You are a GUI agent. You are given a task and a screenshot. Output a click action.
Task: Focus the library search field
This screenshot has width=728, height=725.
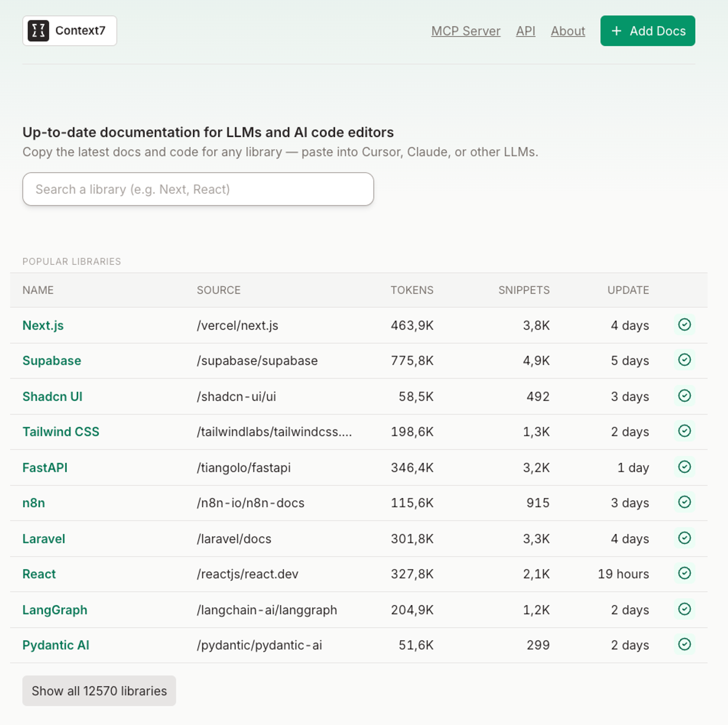(198, 189)
